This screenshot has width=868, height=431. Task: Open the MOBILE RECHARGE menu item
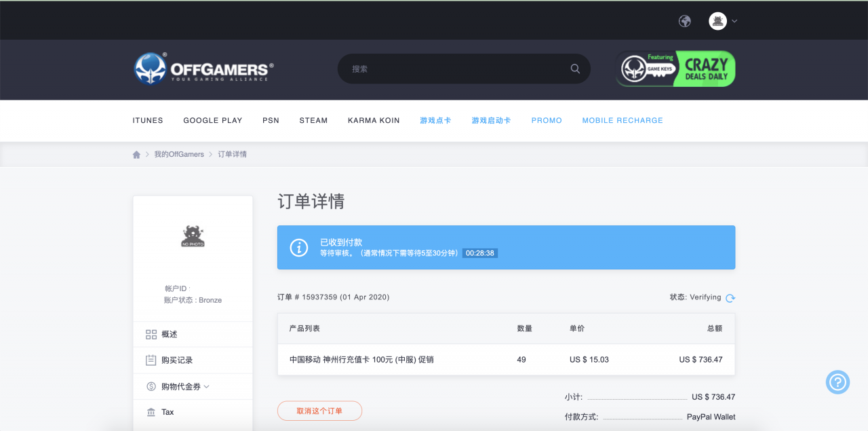pos(623,120)
